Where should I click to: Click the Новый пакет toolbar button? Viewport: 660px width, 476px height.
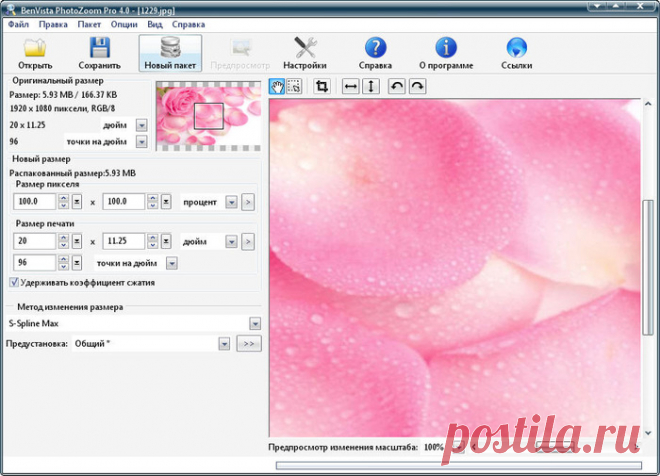click(170, 53)
